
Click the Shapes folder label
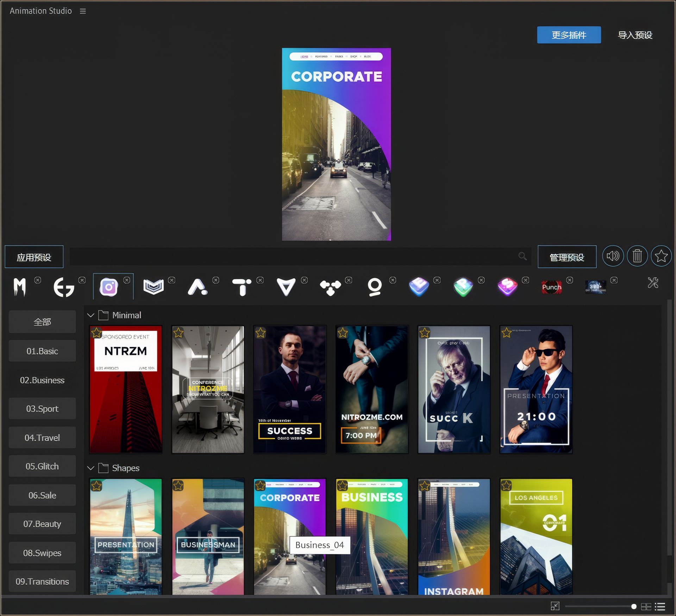pyautogui.click(x=126, y=468)
